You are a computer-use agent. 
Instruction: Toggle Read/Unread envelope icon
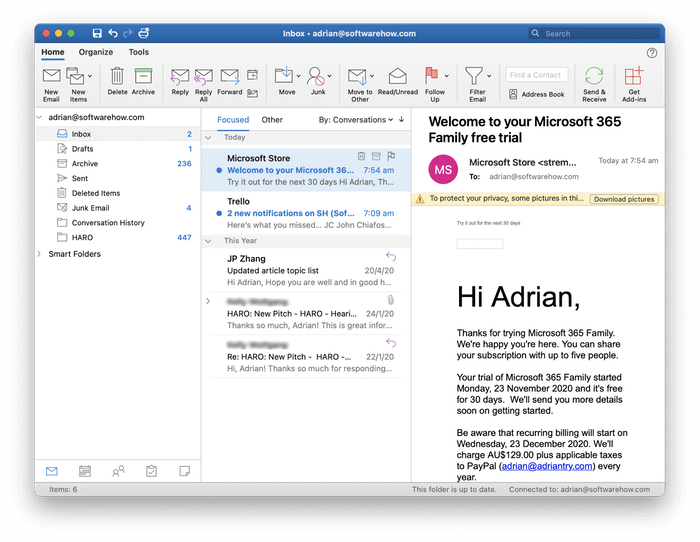click(397, 76)
